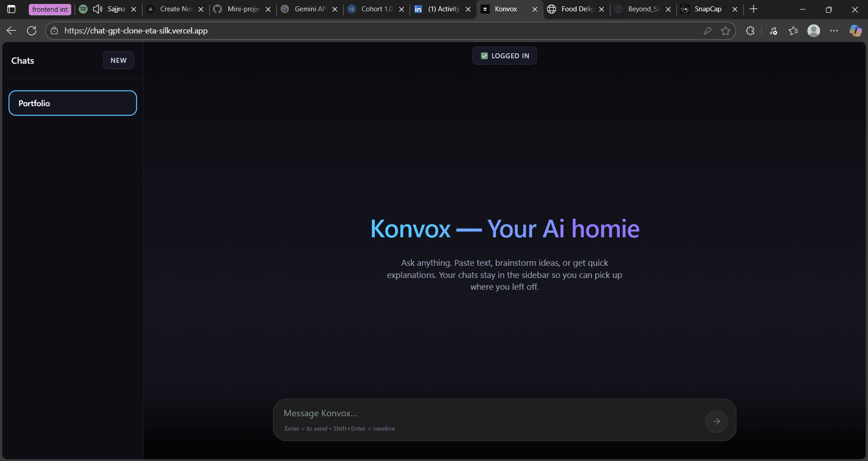Close the Beyond_Sn tab
Viewport: 868px width, 461px height.
pos(668,9)
